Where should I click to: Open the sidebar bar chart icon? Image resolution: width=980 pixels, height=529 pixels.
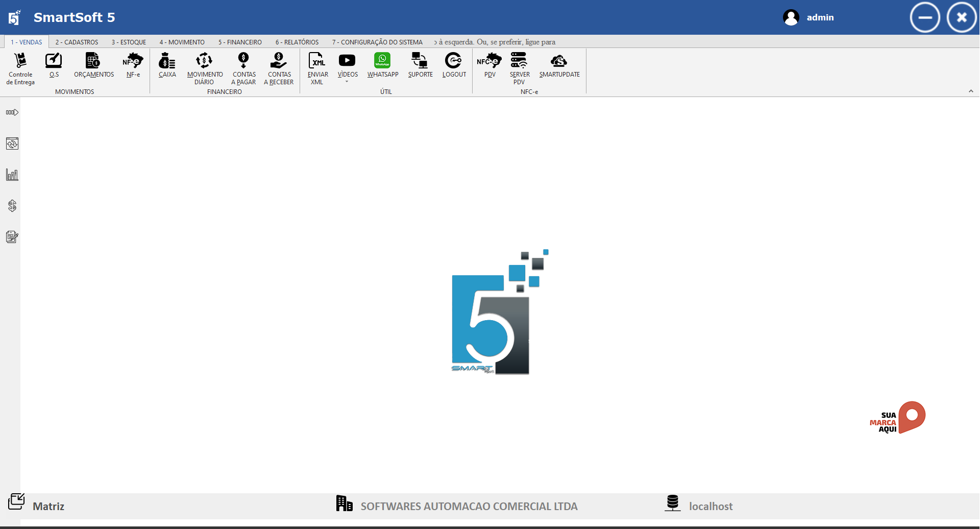[12, 175]
